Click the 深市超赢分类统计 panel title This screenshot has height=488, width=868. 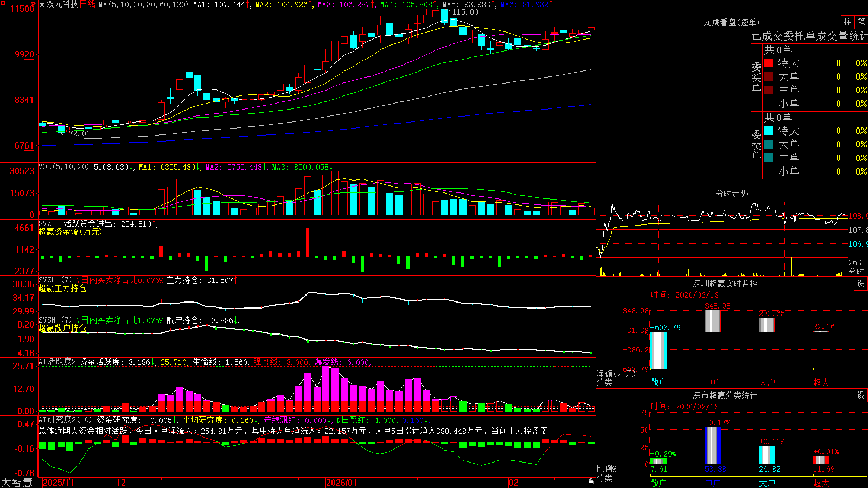coord(725,395)
